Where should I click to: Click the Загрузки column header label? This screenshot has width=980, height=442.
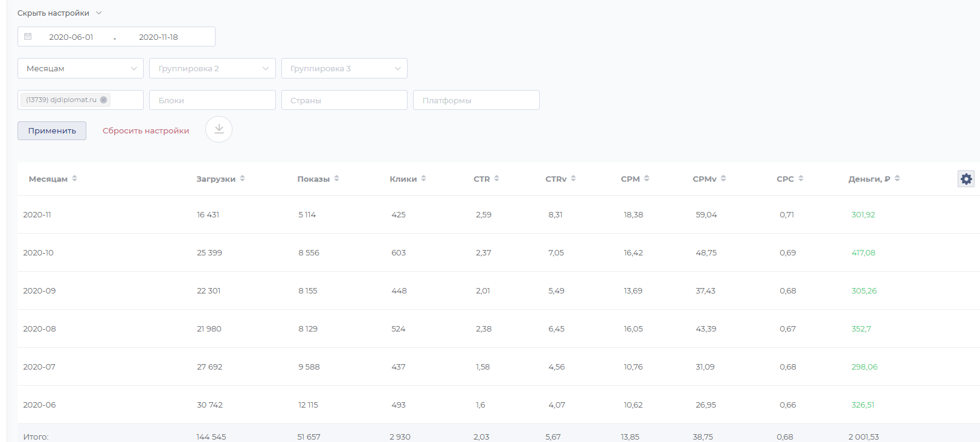[x=216, y=179]
